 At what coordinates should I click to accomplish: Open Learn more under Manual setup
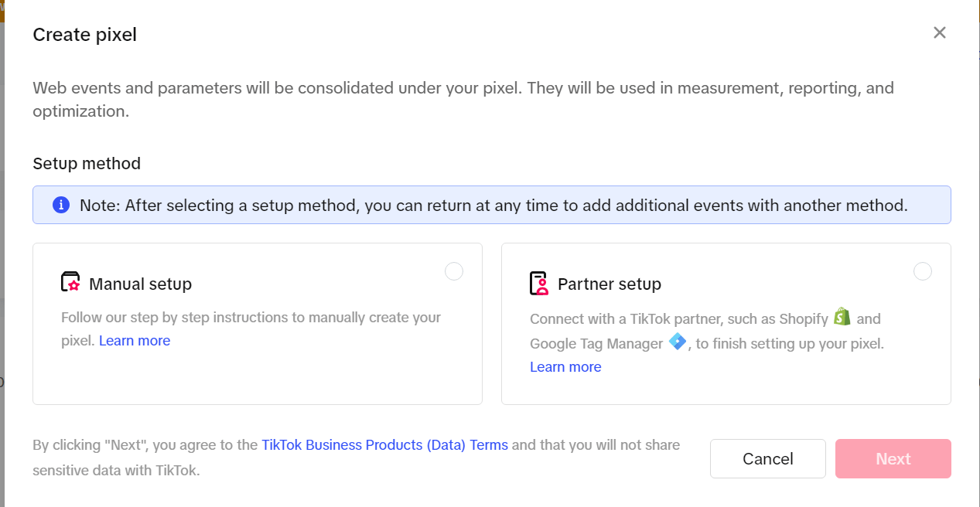click(135, 341)
